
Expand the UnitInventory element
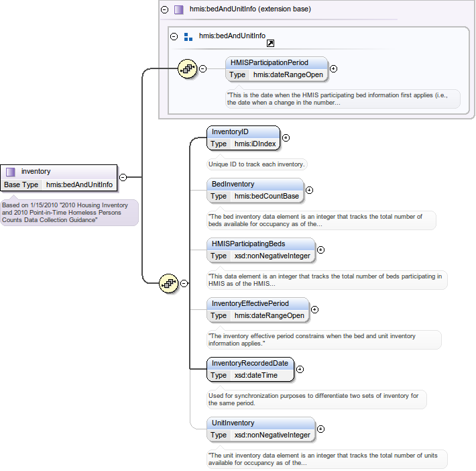[x=320, y=429]
